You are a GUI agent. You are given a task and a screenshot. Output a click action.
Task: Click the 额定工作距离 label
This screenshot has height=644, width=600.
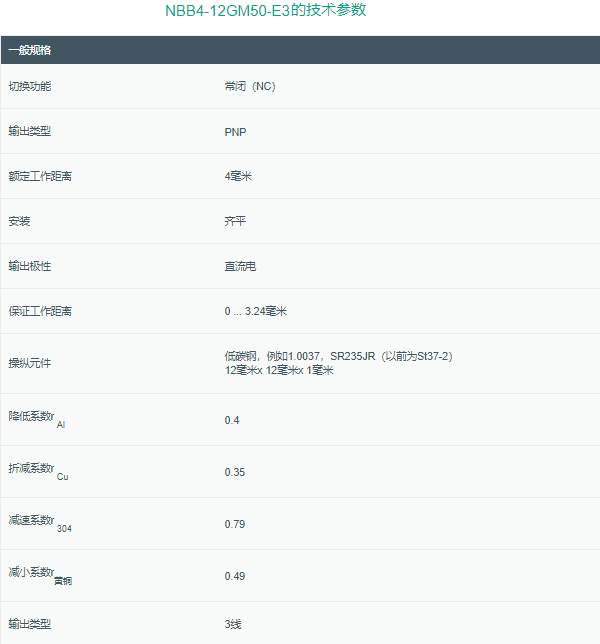click(40, 176)
